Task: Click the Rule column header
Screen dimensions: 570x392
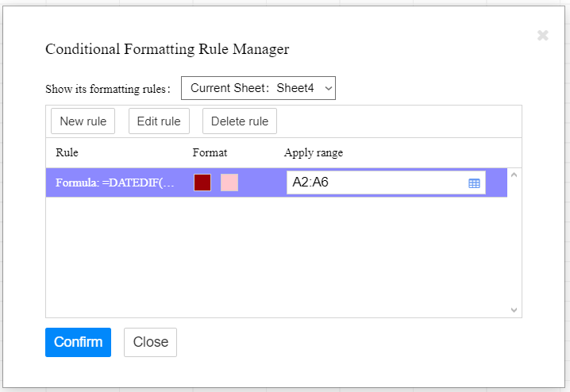Action: (67, 152)
